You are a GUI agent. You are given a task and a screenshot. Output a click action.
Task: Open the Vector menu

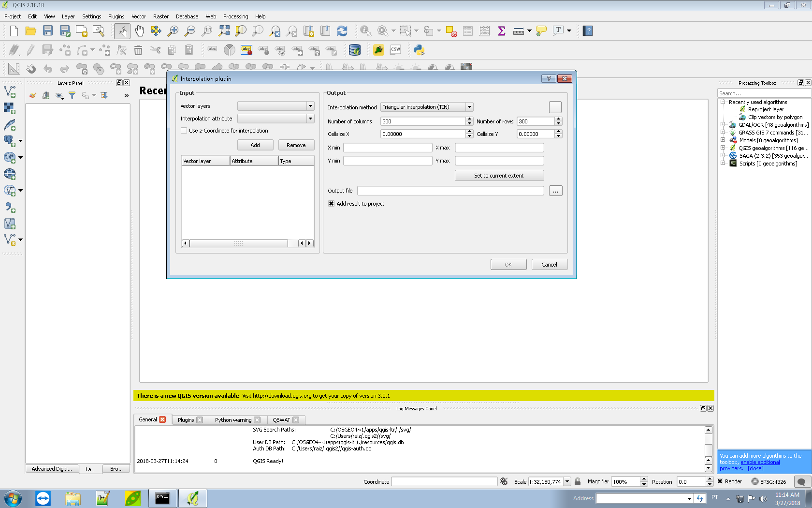click(139, 16)
